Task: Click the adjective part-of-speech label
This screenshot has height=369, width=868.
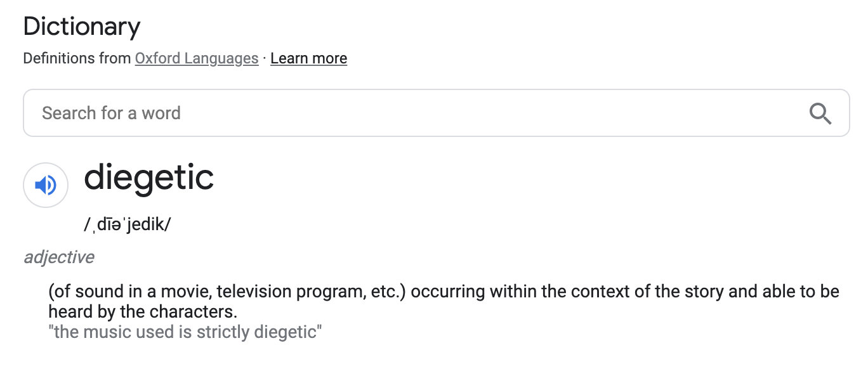Action: 59,257
